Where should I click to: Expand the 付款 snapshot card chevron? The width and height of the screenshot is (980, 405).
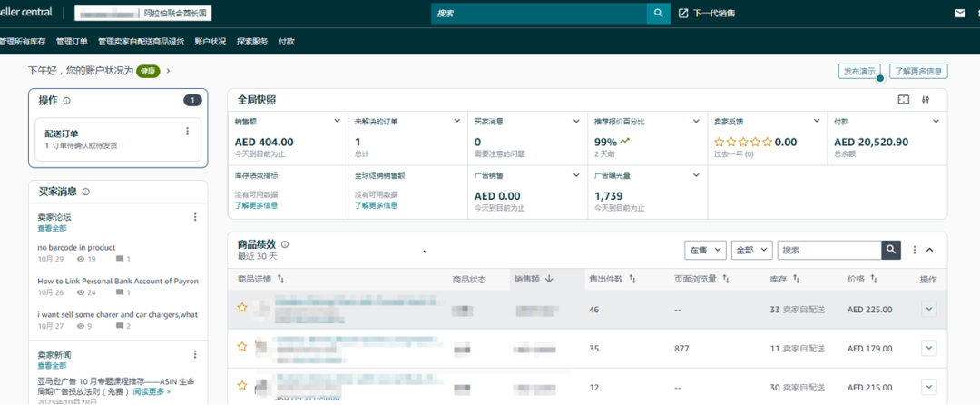936,122
